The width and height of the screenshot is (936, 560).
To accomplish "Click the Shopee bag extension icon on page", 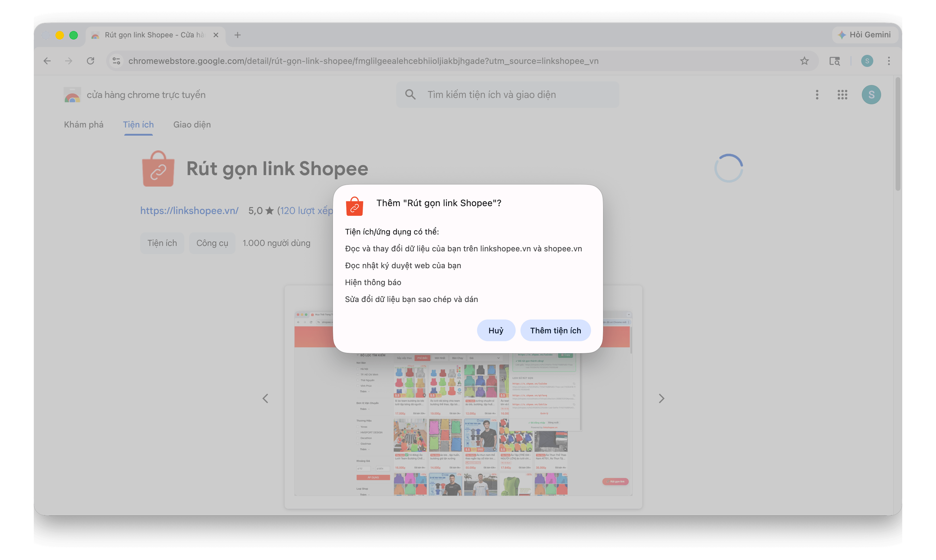I will point(158,169).
